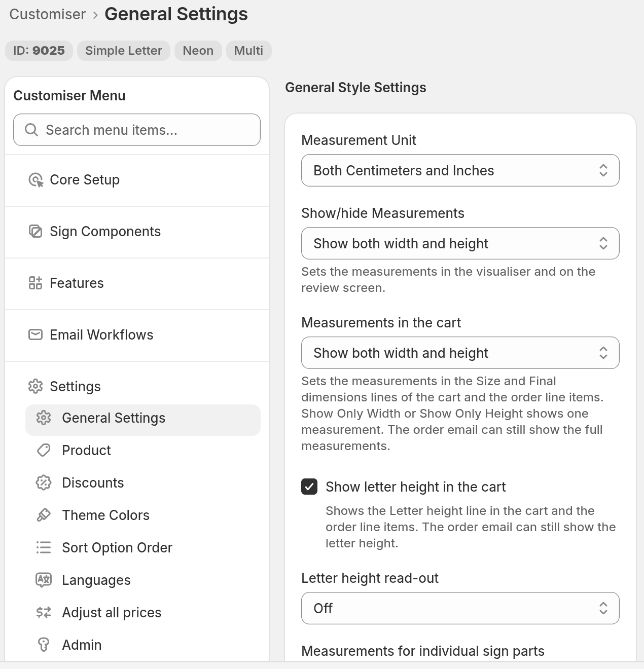
Task: Click the Multi tag
Action: 249,51
